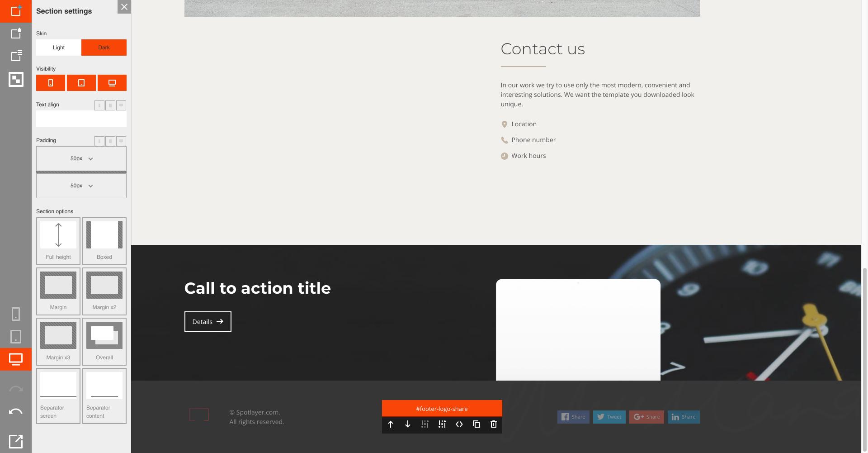Screen dimensions: 868x453
Task: Open the section text content tool
Action: pos(16,56)
